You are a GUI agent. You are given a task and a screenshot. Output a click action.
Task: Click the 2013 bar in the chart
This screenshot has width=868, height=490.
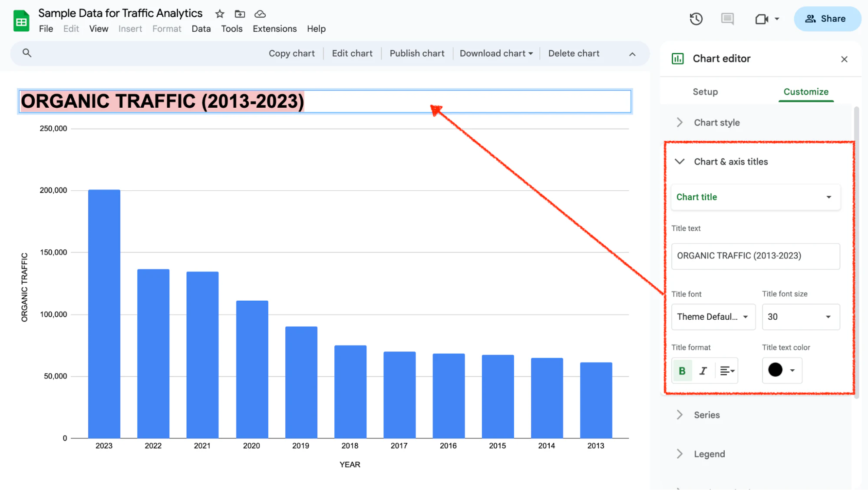[596, 400]
